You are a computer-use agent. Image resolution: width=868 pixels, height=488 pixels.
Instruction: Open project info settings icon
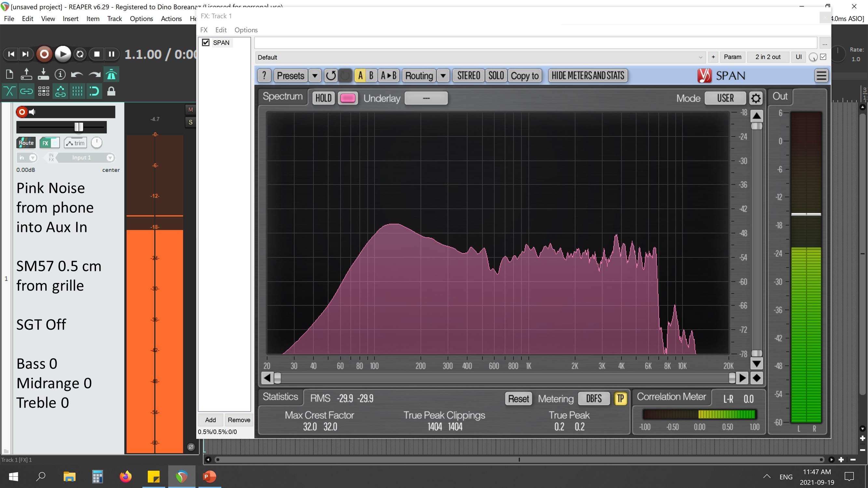pos(60,74)
